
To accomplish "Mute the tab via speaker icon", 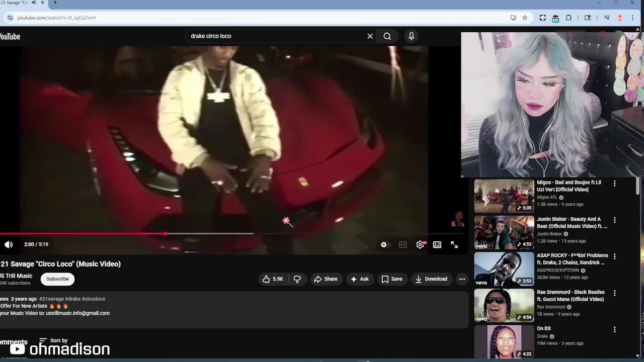I will pyautogui.click(x=34, y=3).
